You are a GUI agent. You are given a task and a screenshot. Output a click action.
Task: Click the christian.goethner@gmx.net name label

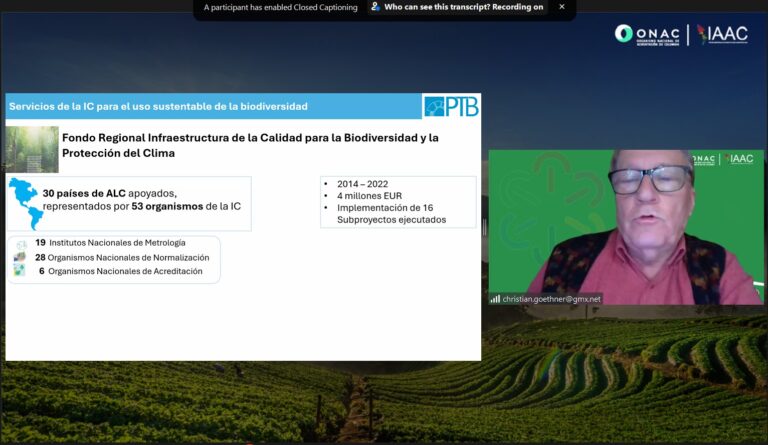click(x=552, y=299)
